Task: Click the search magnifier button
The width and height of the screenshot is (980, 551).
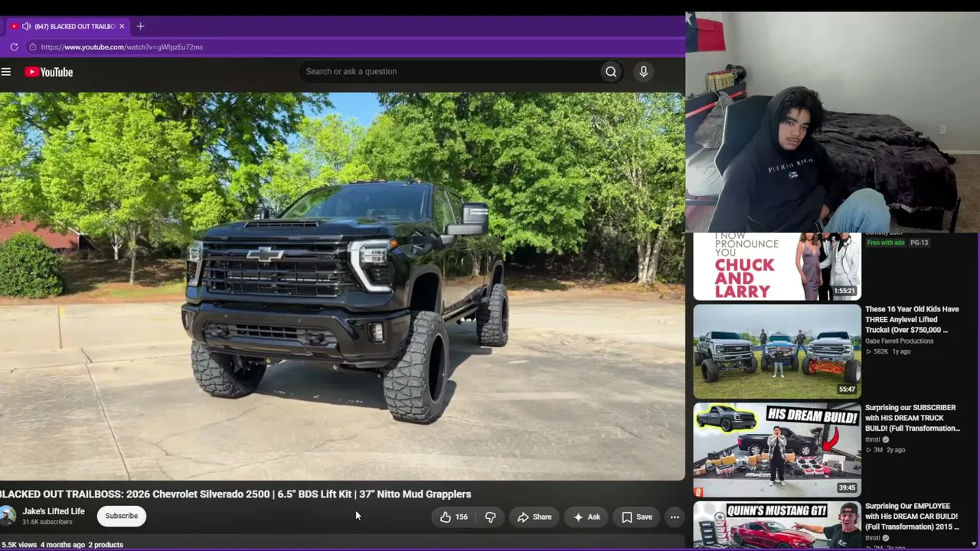Action: [x=611, y=72]
